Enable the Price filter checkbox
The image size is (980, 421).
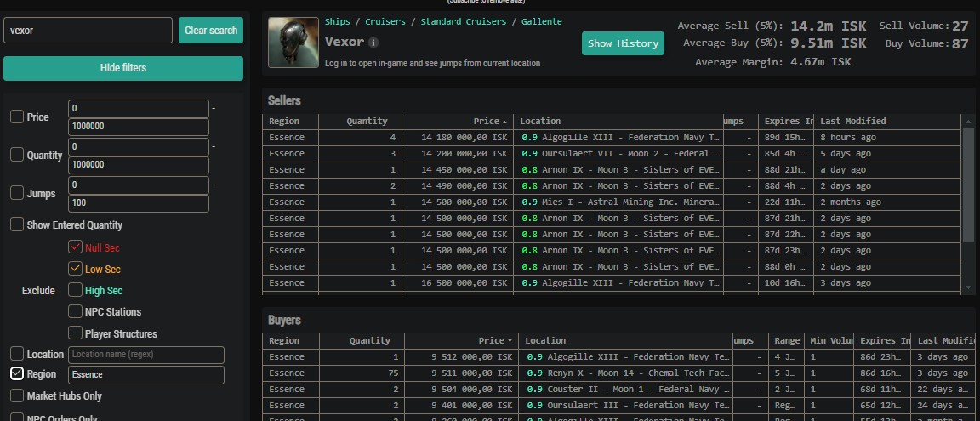coord(17,117)
